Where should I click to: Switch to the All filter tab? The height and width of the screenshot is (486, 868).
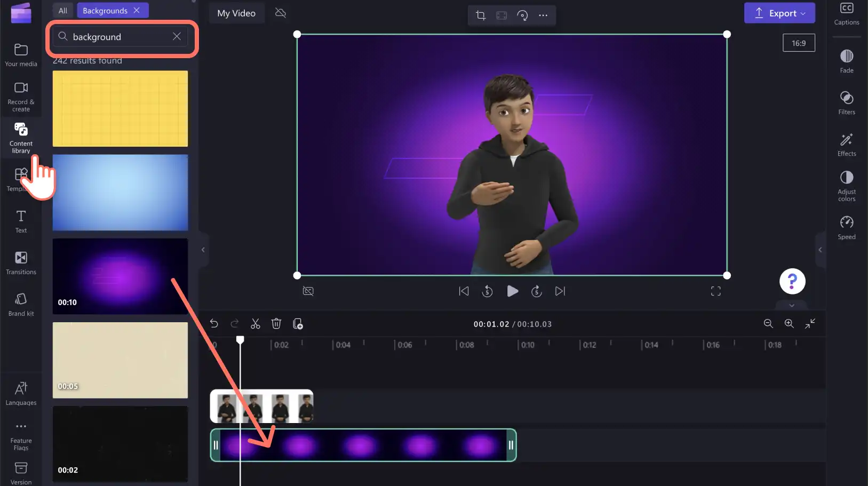63,11
